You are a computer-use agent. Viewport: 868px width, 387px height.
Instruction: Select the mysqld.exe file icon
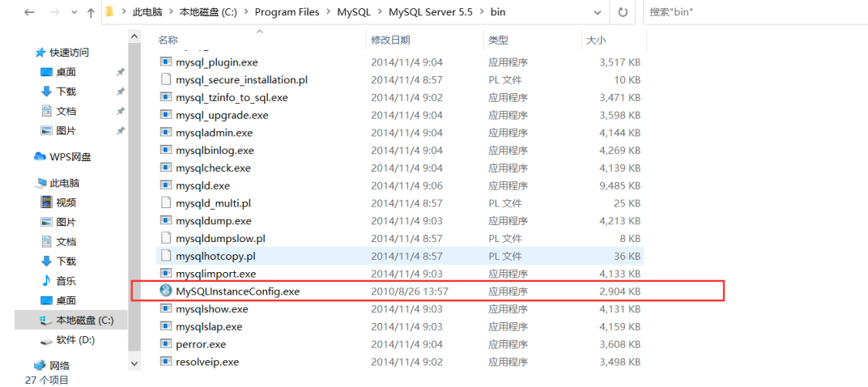pyautogui.click(x=165, y=185)
